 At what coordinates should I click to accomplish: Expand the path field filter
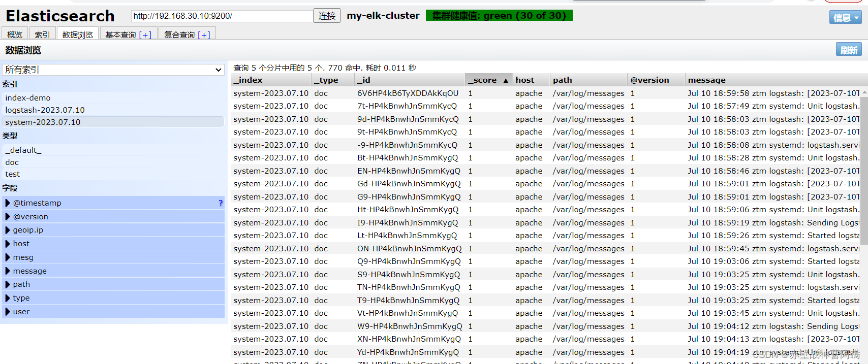pyautogui.click(x=8, y=284)
